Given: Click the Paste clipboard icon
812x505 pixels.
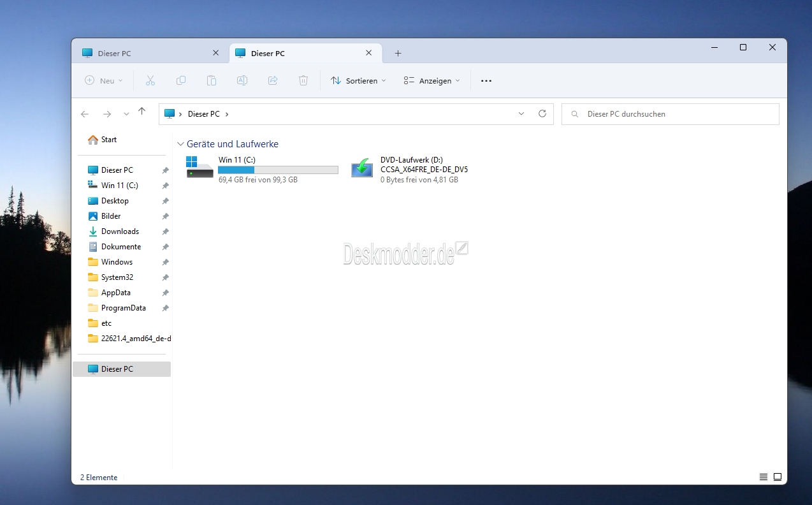Looking at the screenshot, I should [212, 80].
